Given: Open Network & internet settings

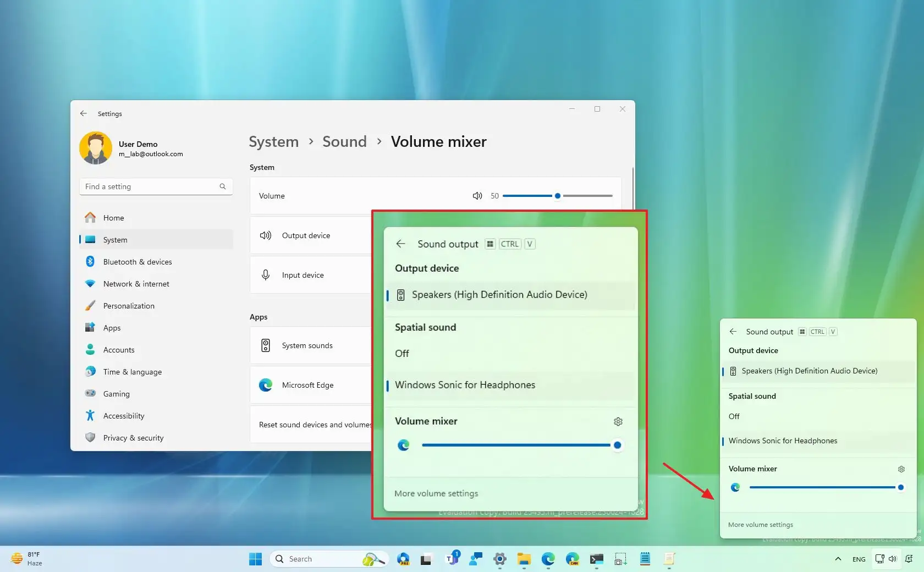Looking at the screenshot, I should (156, 284).
